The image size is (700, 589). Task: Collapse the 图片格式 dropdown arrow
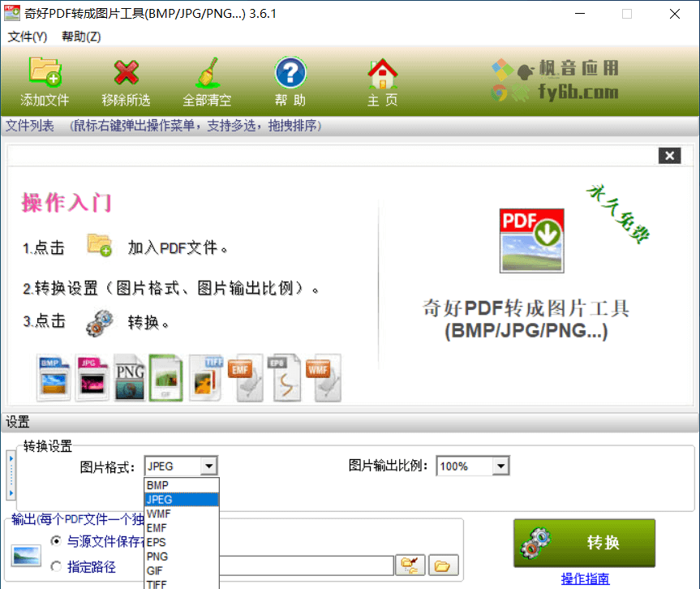(x=208, y=466)
